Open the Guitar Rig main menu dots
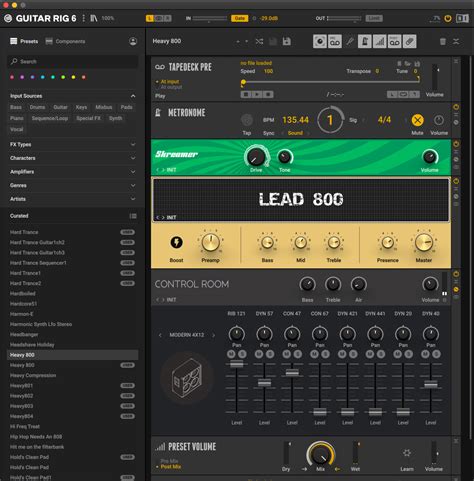 click(84, 18)
